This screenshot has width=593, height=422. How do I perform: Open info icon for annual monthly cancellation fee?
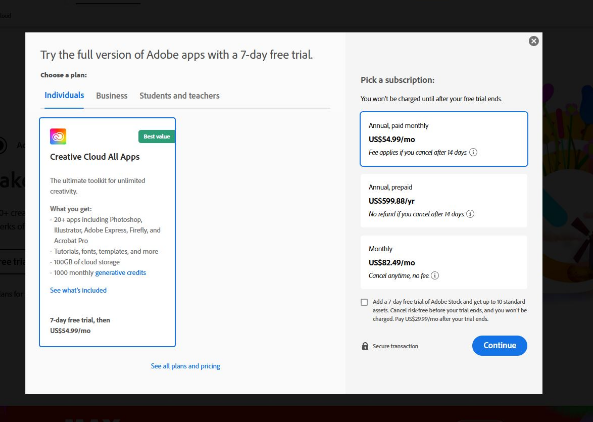pyautogui.click(x=473, y=152)
